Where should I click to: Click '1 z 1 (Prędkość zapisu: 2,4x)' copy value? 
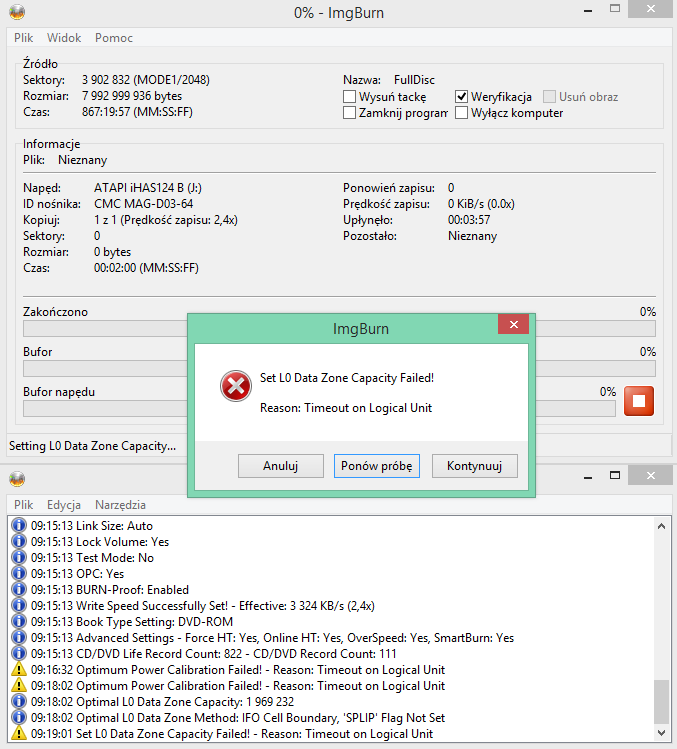(166, 220)
